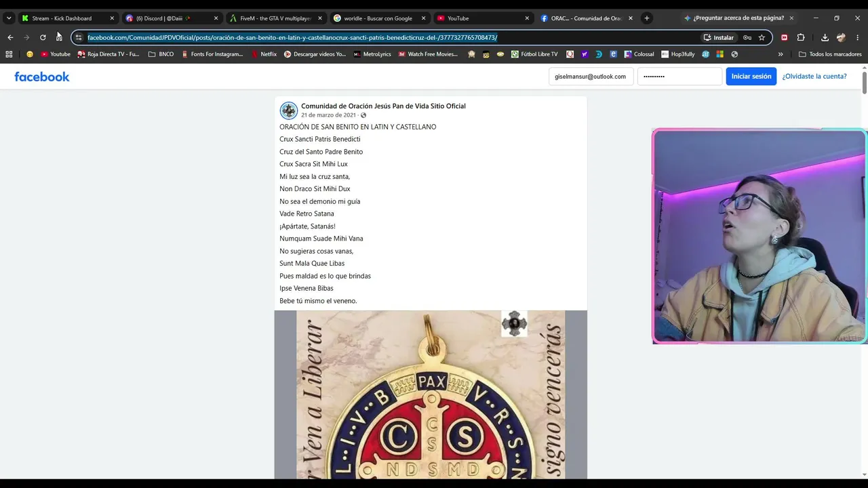Switch to the YouTube tab
The width and height of the screenshot is (868, 488).
click(484, 18)
